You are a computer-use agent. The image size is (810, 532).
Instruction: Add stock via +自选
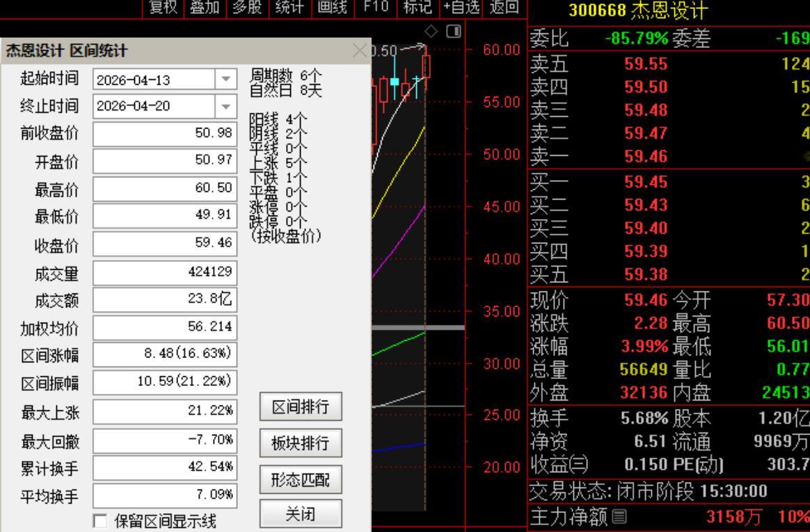point(461,7)
